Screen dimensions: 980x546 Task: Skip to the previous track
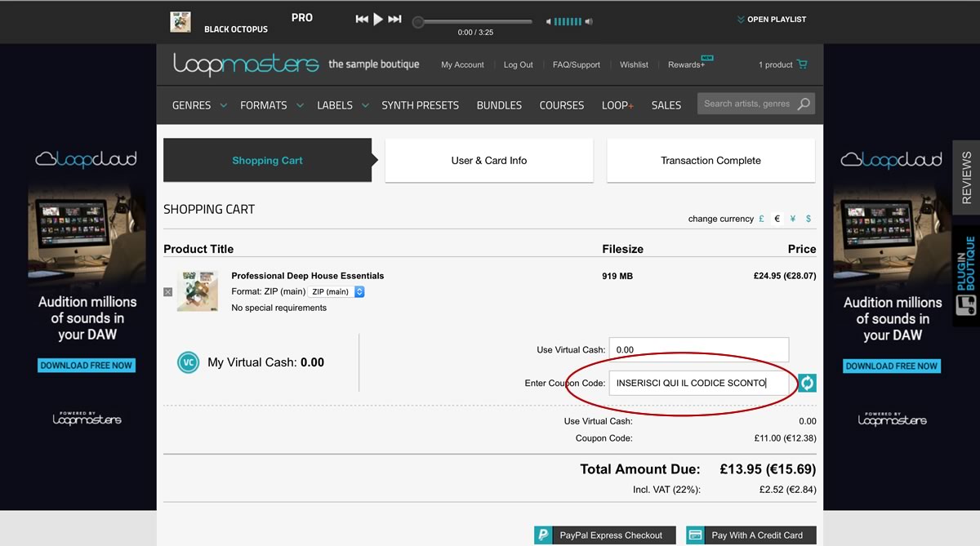[362, 19]
